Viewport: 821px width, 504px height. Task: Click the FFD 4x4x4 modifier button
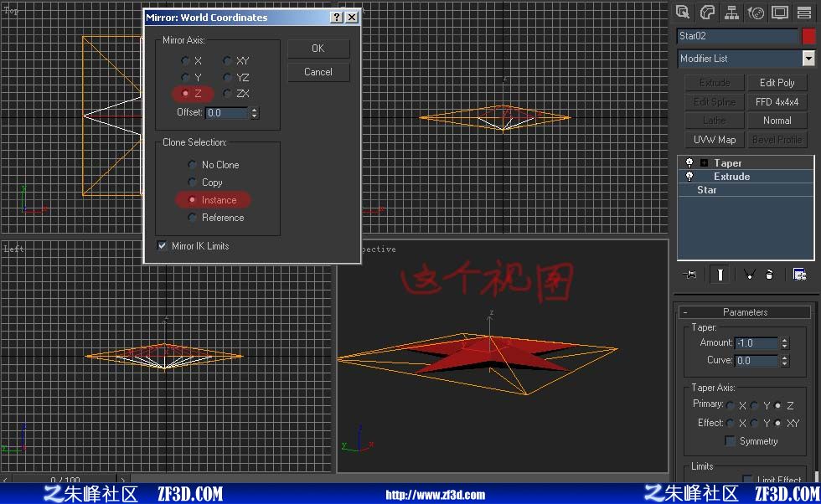777,101
